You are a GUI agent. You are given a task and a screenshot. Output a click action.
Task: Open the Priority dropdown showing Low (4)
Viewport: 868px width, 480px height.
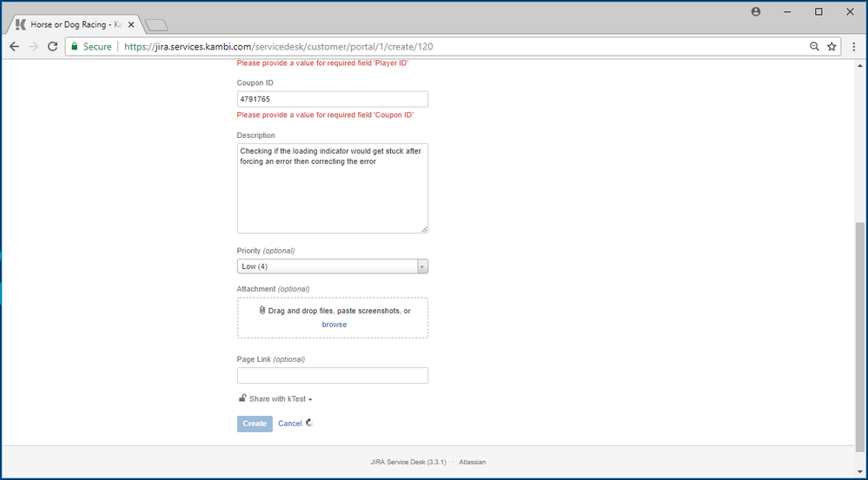click(332, 266)
